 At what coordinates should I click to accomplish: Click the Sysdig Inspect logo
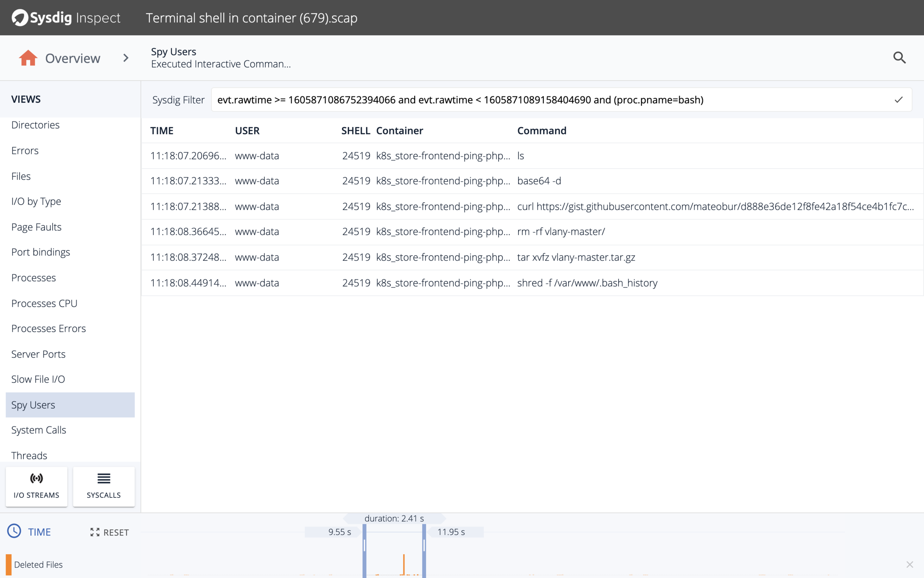coord(66,18)
